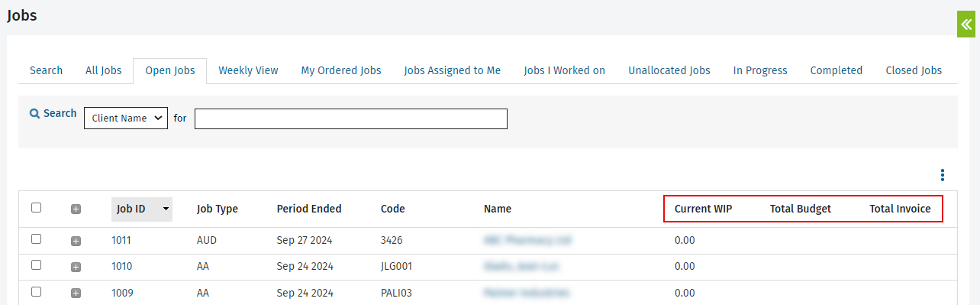The height and width of the screenshot is (305, 980).
Task: Open Jobs I Worked on tab
Action: click(565, 70)
